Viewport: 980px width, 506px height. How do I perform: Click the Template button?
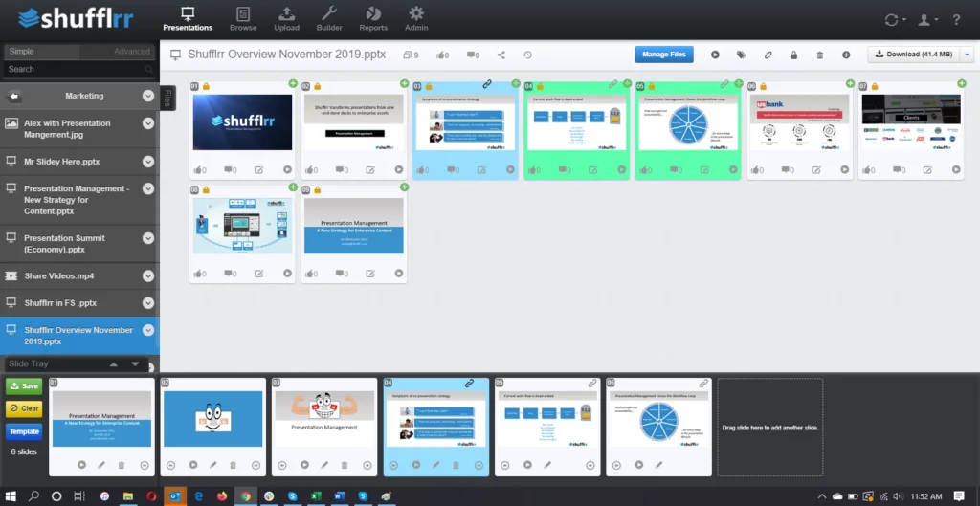coord(24,431)
